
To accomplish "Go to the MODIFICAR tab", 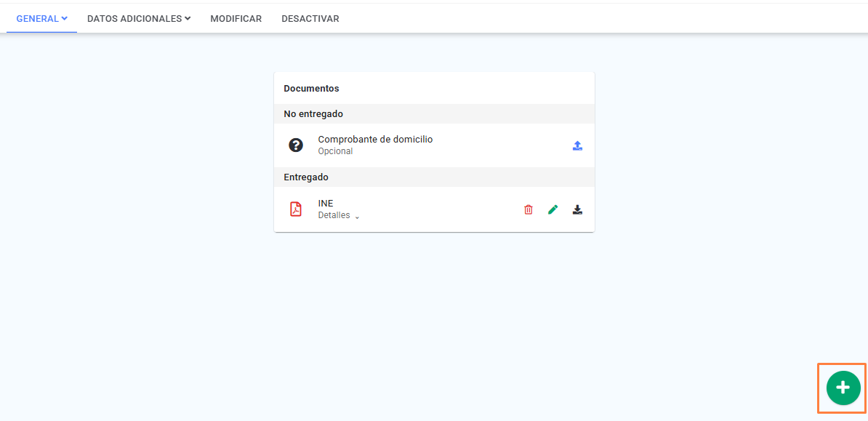I will tap(236, 18).
